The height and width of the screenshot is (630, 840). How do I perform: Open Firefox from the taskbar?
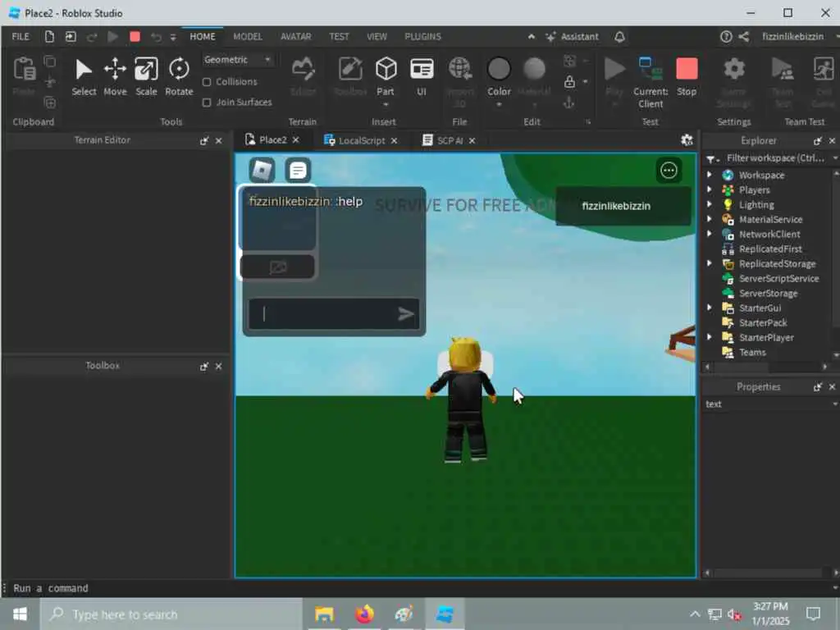pyautogui.click(x=364, y=614)
